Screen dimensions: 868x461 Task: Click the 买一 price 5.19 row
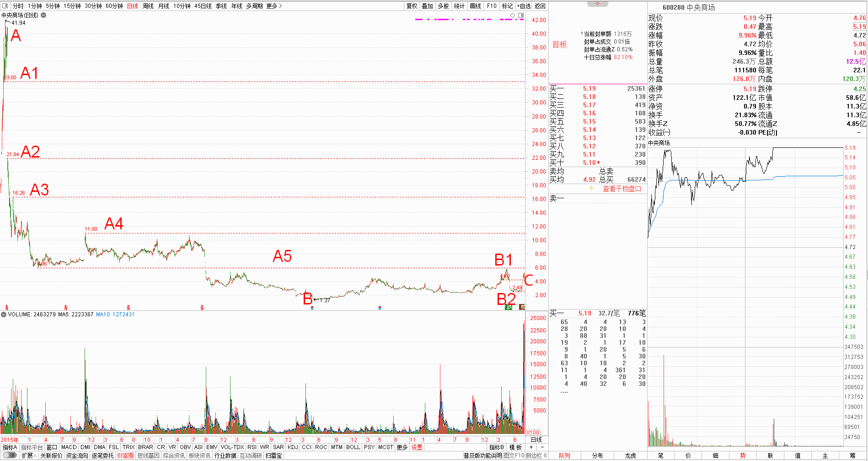coord(597,88)
